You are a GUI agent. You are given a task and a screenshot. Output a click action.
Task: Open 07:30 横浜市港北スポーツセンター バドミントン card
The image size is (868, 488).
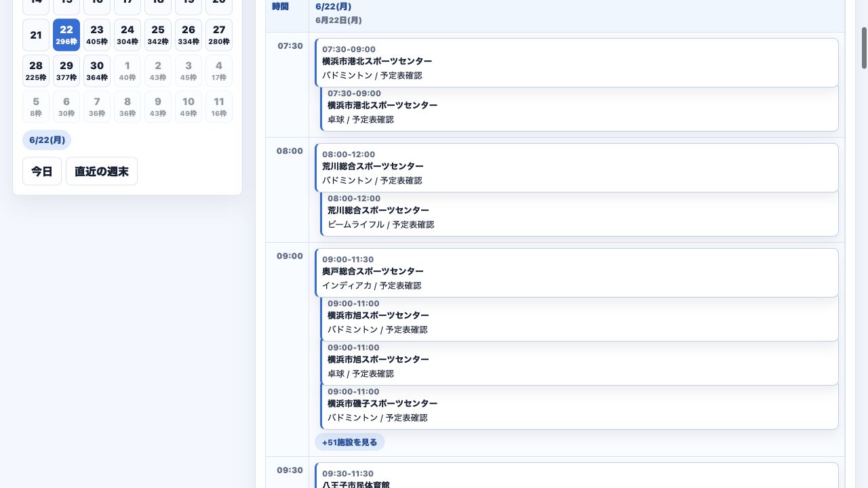pos(576,62)
